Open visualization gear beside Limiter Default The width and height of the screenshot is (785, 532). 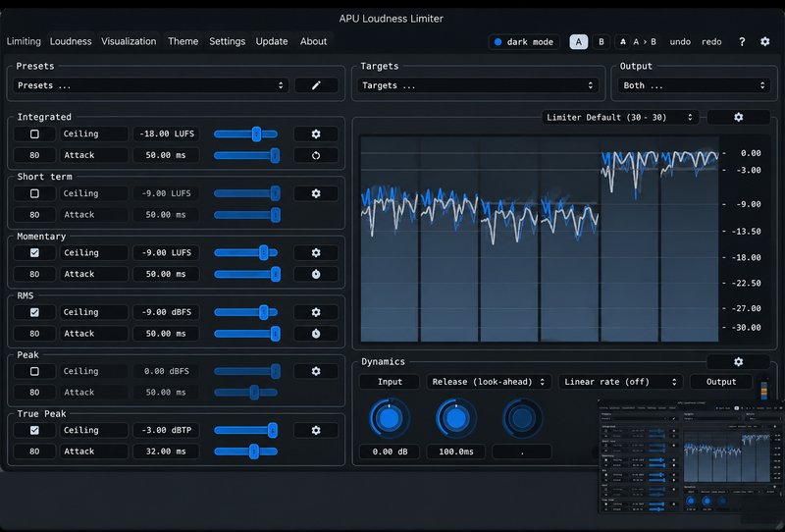tap(739, 117)
